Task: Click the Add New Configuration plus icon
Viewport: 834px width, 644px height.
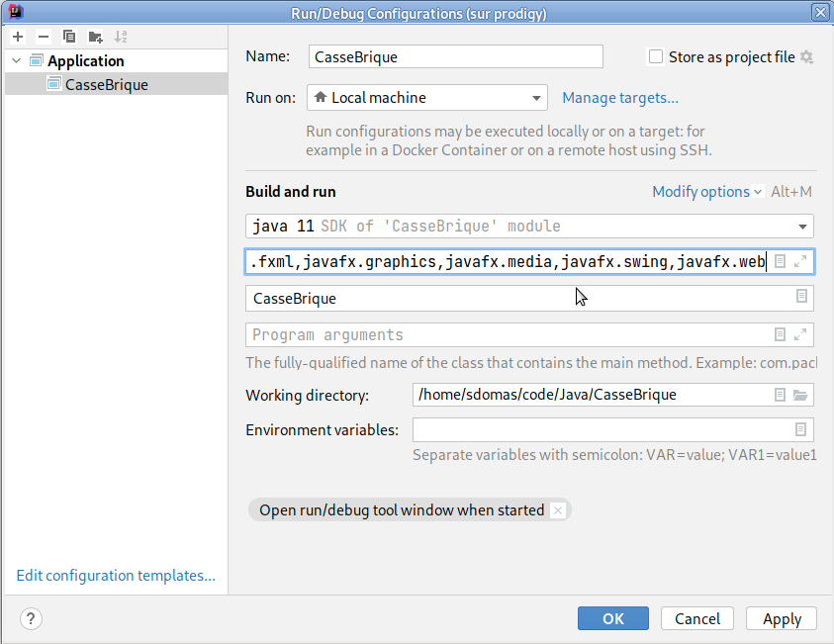Action: click(x=18, y=37)
